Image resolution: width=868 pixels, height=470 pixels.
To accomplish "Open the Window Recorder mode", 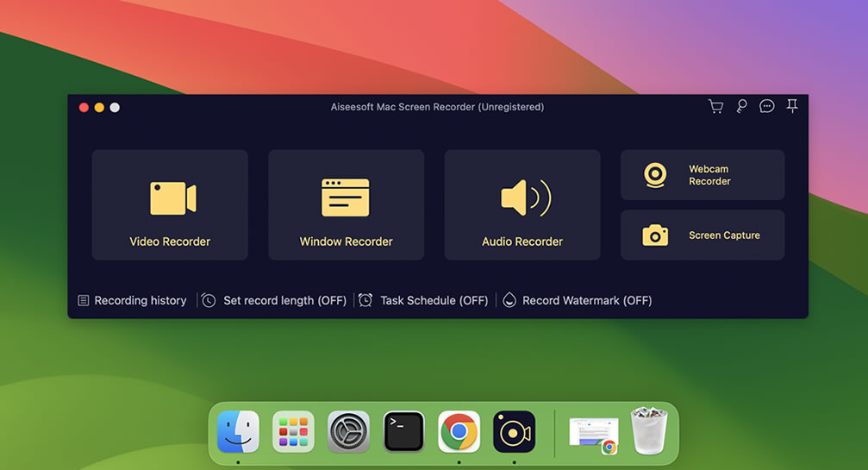I will [x=346, y=205].
